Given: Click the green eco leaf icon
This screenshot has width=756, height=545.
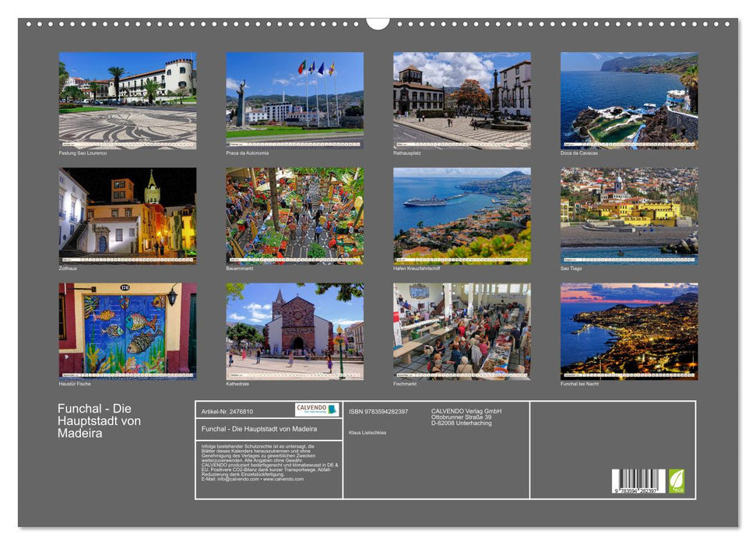Looking at the screenshot, I should (x=676, y=481).
